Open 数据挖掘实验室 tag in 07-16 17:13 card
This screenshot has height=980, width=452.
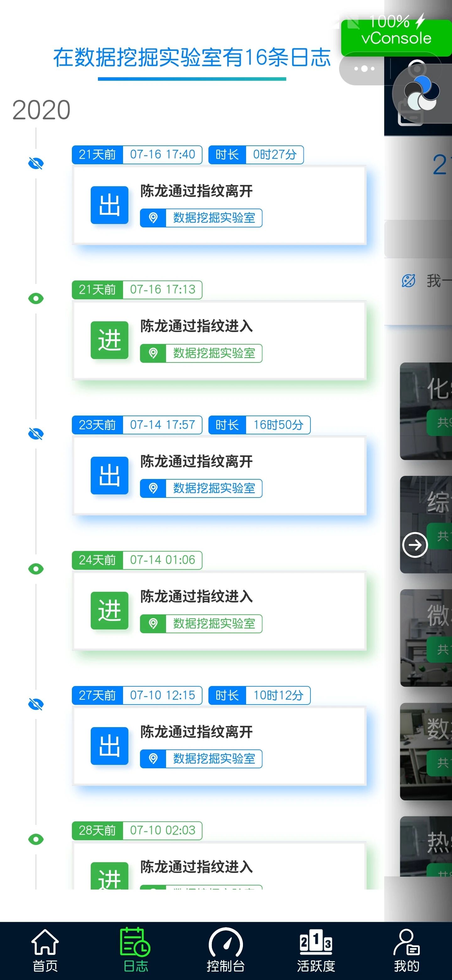[214, 353]
